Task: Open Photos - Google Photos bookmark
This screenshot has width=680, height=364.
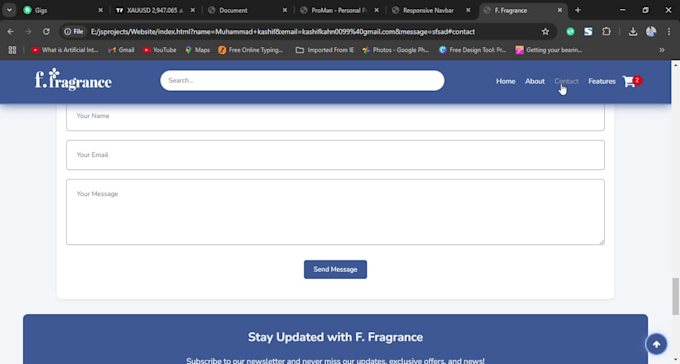Action: 396,50
